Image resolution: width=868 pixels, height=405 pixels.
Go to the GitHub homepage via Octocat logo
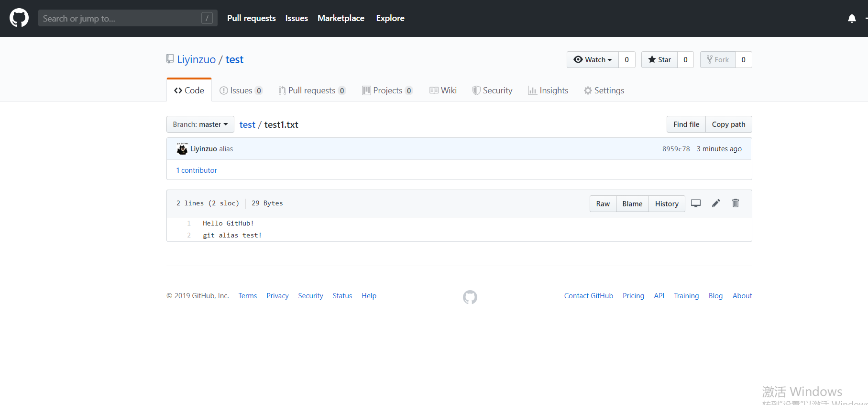[19, 18]
